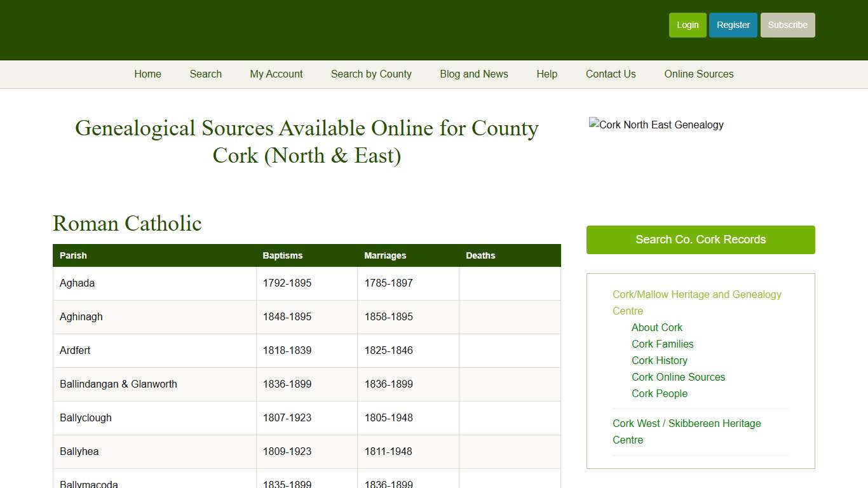Open the Cork People link
This screenshot has width=868, height=488.
pos(660,393)
